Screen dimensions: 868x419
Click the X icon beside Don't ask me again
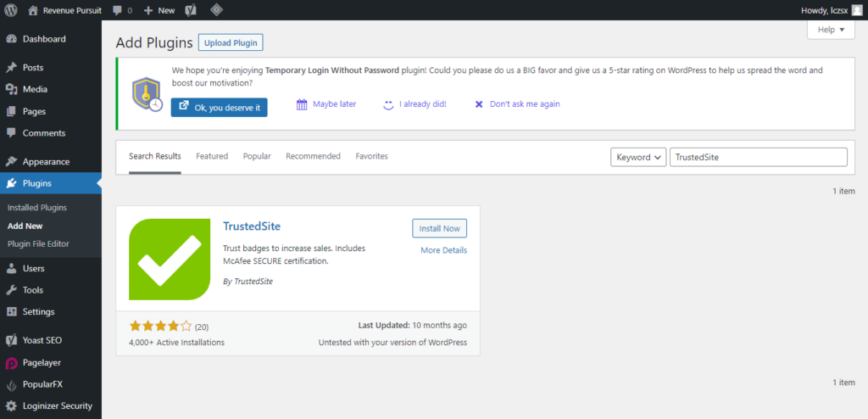click(x=480, y=104)
